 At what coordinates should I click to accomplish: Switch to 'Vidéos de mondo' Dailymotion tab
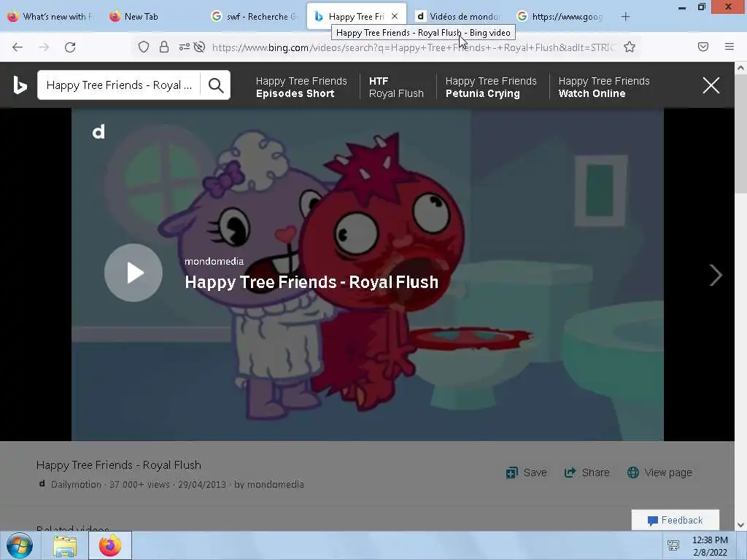coord(460,17)
